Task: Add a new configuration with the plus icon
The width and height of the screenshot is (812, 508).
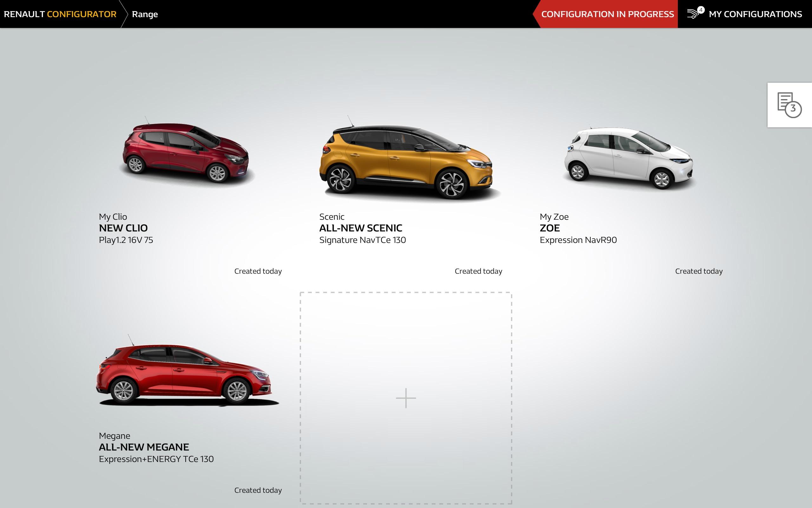Action: coord(406,398)
